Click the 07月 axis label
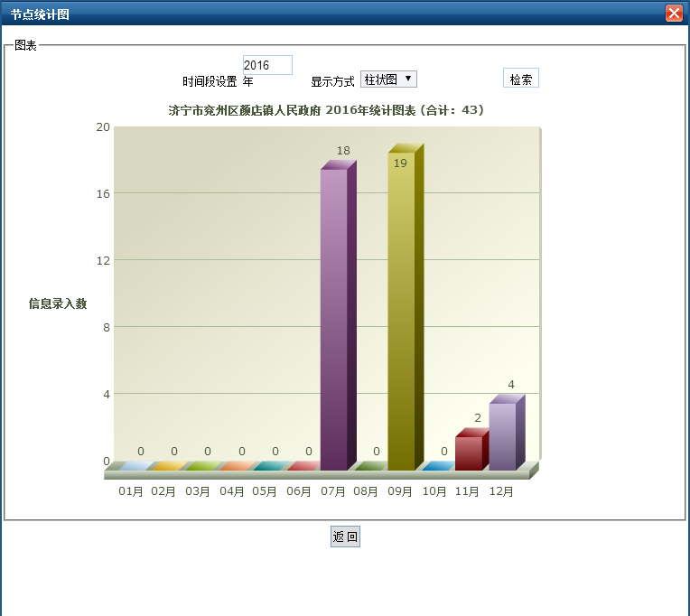The width and height of the screenshot is (690, 616). [333, 491]
